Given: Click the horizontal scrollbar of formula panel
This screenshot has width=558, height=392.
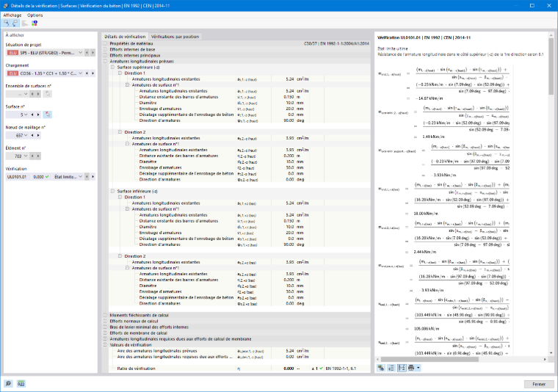Looking at the screenshot, I should 430,359.
